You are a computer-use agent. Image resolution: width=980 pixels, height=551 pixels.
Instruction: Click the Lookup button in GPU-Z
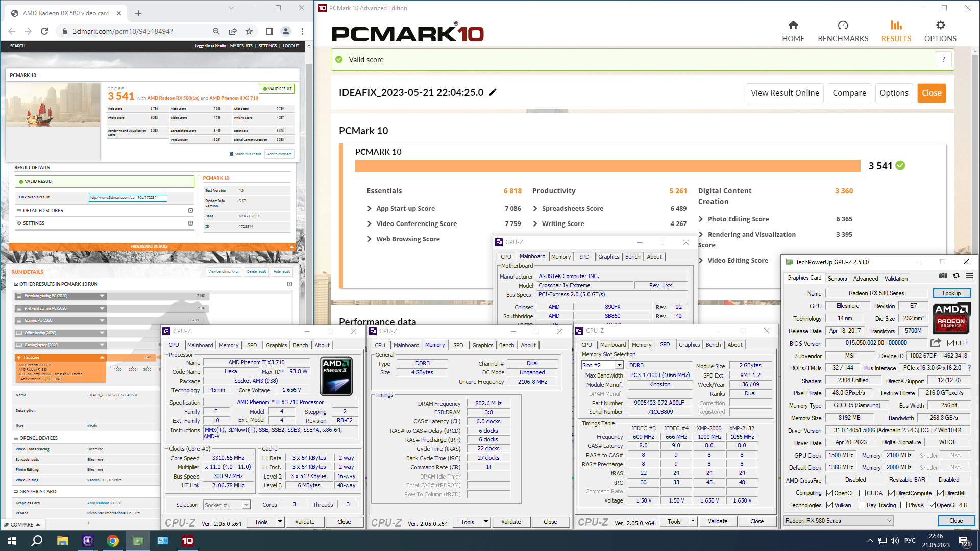point(951,293)
